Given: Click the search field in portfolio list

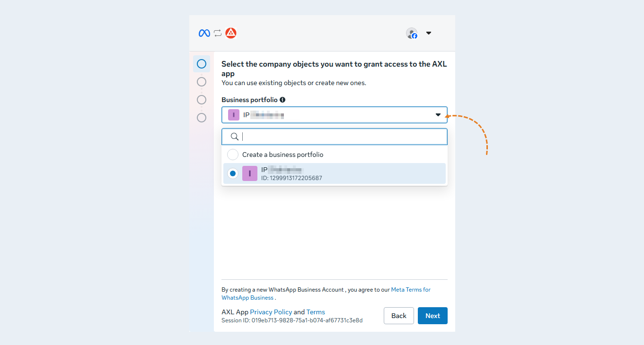Looking at the screenshot, I should [x=335, y=137].
